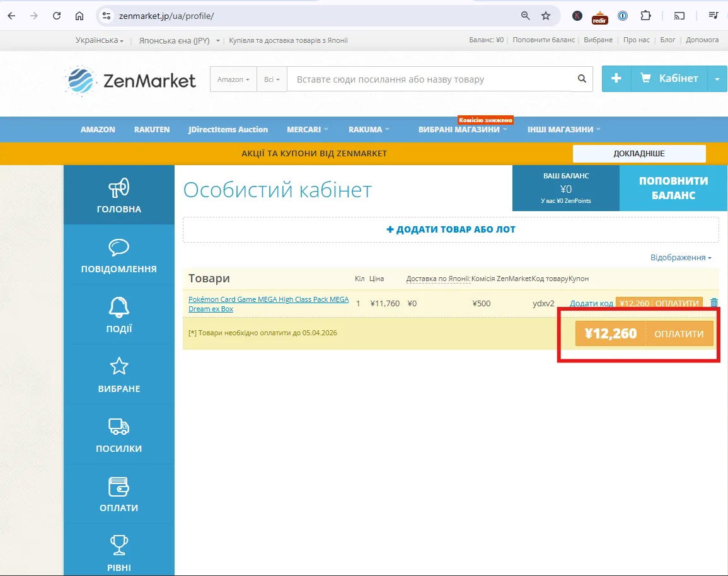Click the plus add-item button

click(616, 78)
